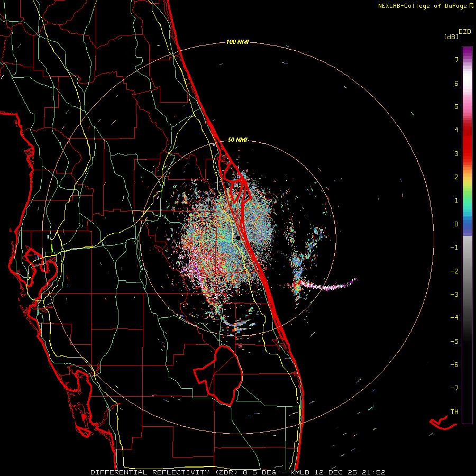Click the black radar site dot at center
The width and height of the screenshot is (476, 476).
click(x=238, y=237)
